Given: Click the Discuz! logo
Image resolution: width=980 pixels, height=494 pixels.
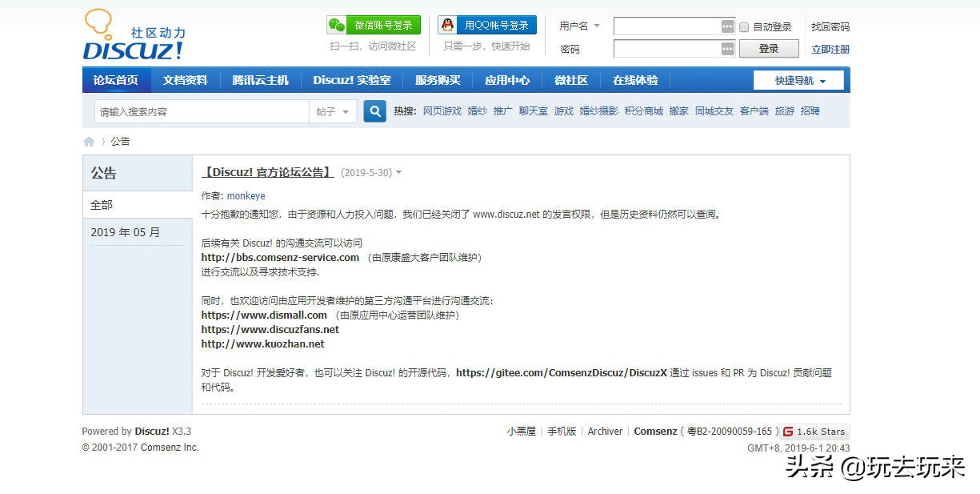Looking at the screenshot, I should 132,34.
